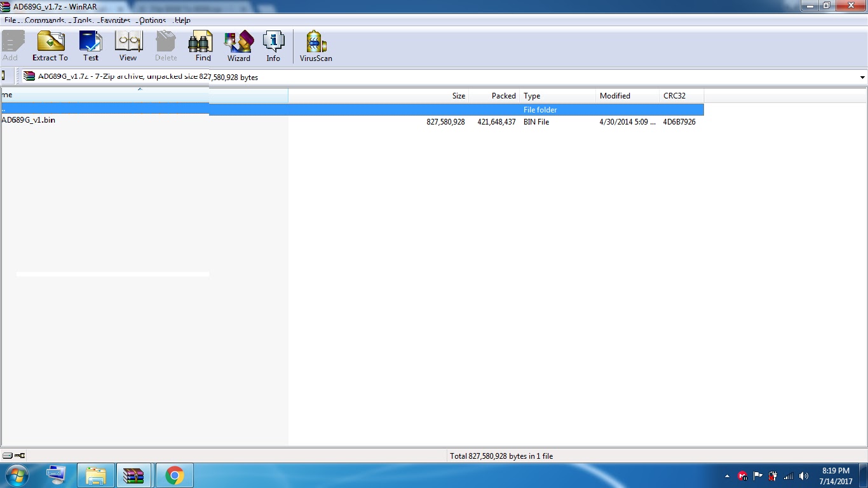The width and height of the screenshot is (868, 488).
Task: Open the taskbar clock showing 8:19 PM
Action: click(x=836, y=476)
